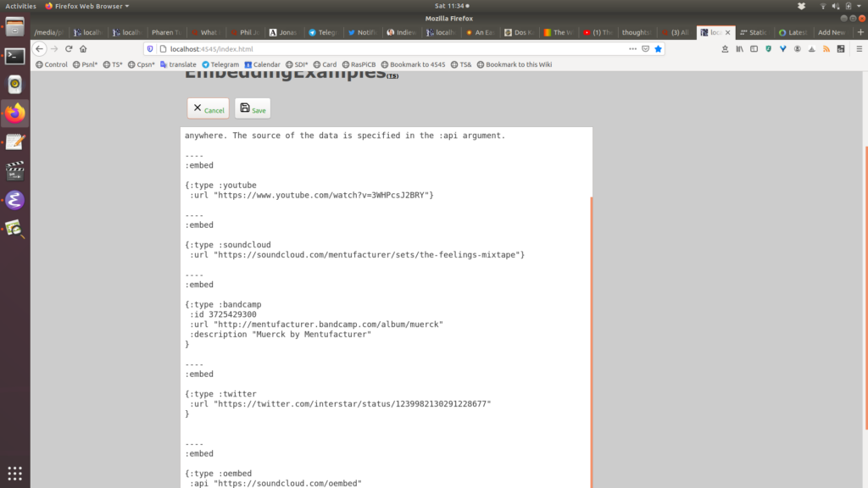The height and width of the screenshot is (488, 868).
Task: Click the Forward navigation arrow
Action: (x=54, y=48)
